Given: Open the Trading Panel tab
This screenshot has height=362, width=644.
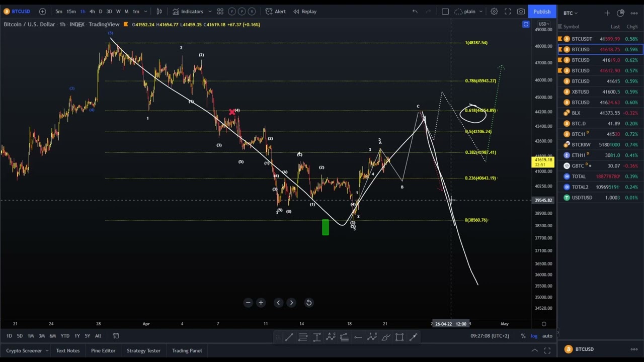Looking at the screenshot, I should tap(187, 350).
